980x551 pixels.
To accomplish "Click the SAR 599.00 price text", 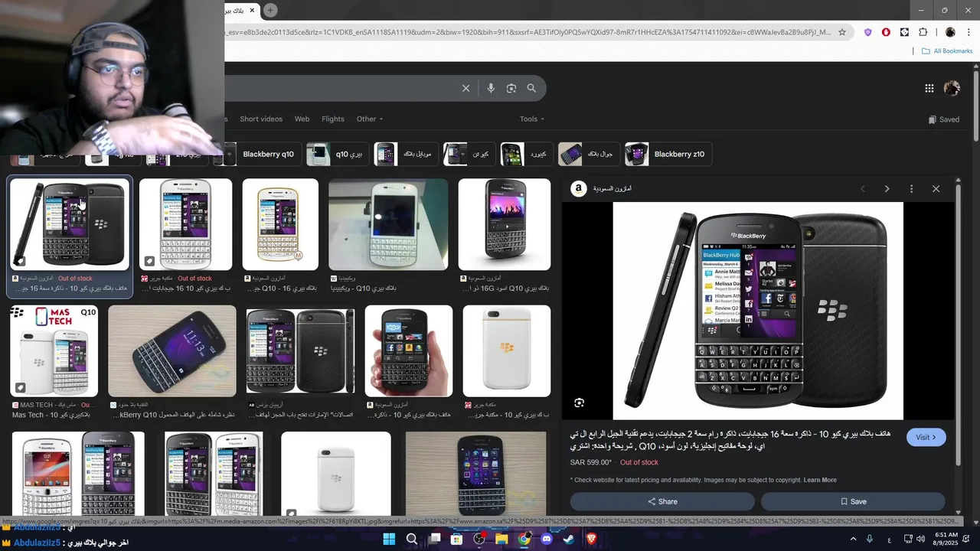I will point(591,462).
